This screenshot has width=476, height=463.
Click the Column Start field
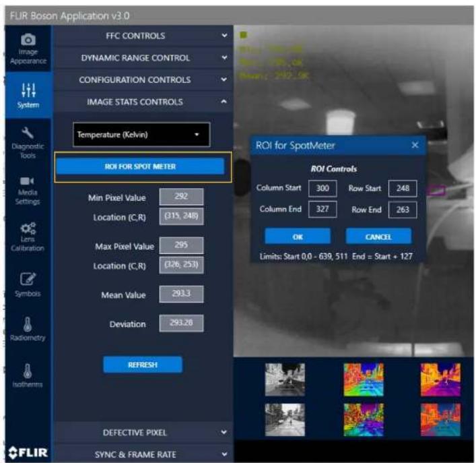point(322,188)
